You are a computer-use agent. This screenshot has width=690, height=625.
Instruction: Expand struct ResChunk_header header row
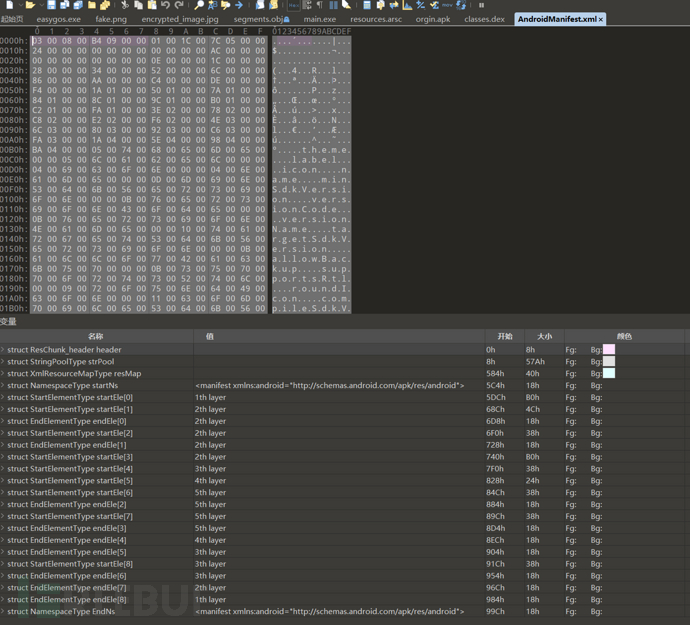[3, 349]
